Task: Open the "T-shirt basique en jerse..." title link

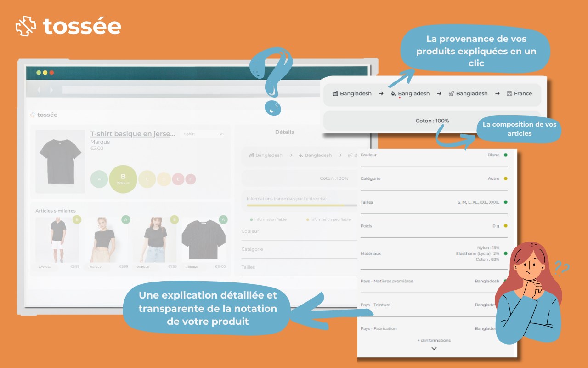Action: coord(133,134)
